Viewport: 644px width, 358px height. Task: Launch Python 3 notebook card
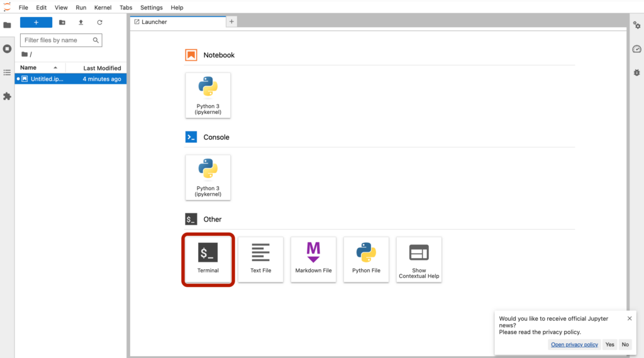point(208,96)
